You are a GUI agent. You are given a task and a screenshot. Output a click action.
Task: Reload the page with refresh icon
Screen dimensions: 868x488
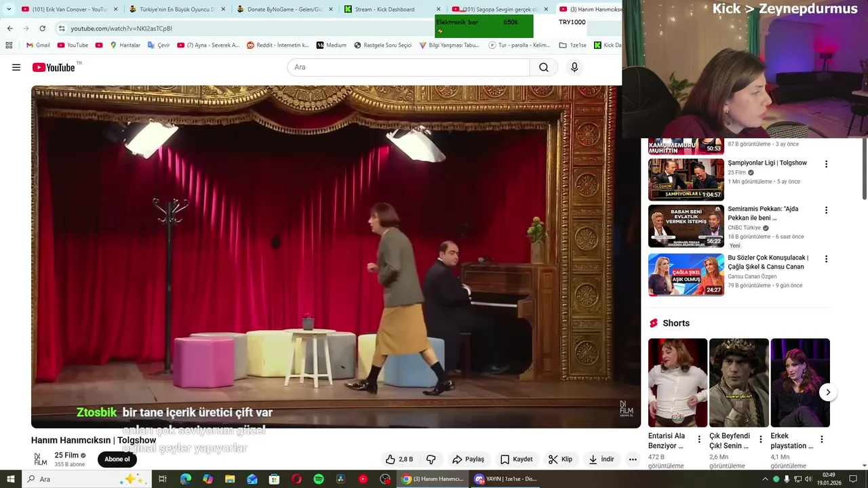coord(42,28)
